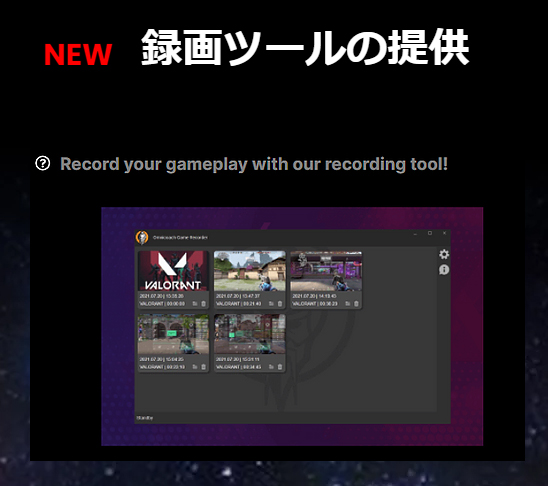Delete the 00:34:45 recording
548x486 pixels.
pos(280,367)
